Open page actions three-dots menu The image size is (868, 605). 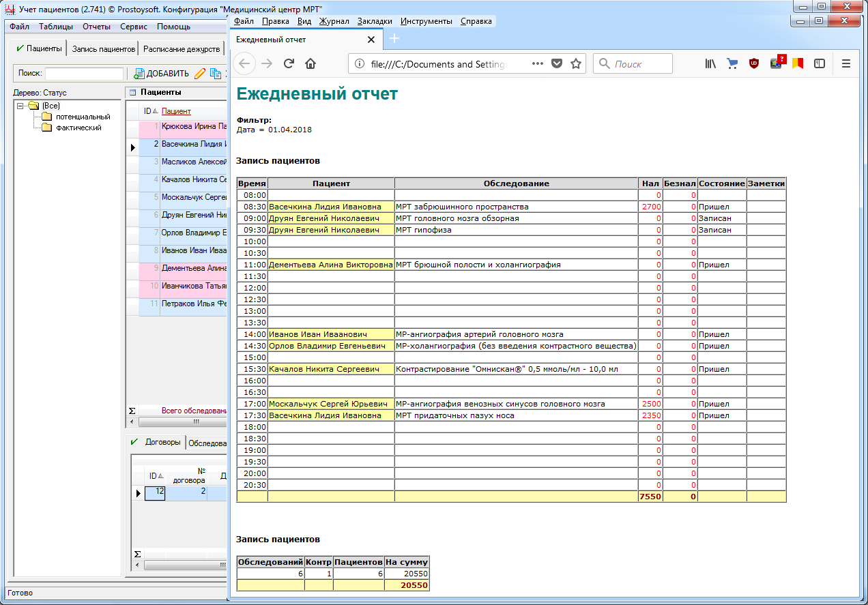(x=537, y=63)
